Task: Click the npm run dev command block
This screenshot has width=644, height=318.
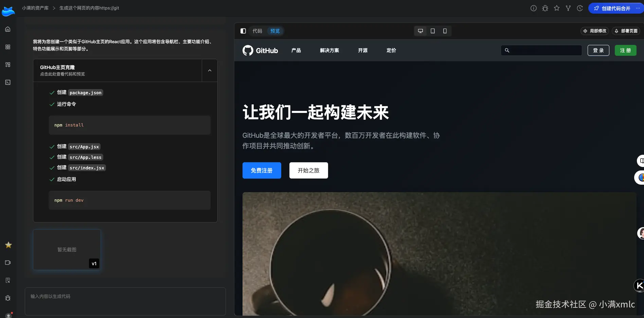Action: click(x=130, y=200)
